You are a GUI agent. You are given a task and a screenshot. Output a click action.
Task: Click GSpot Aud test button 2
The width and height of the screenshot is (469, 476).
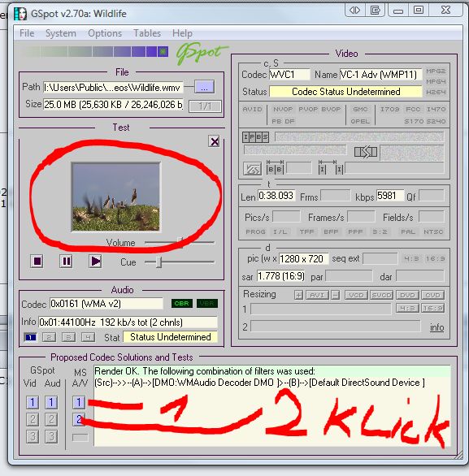pyautogui.click(x=51, y=419)
